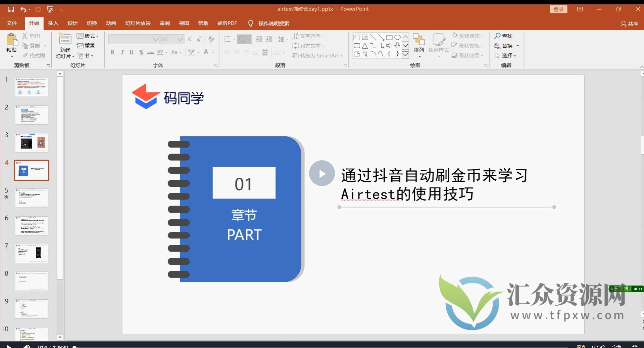Toggle italic formatting
Screen dimensions: 644x348
(x=122, y=52)
